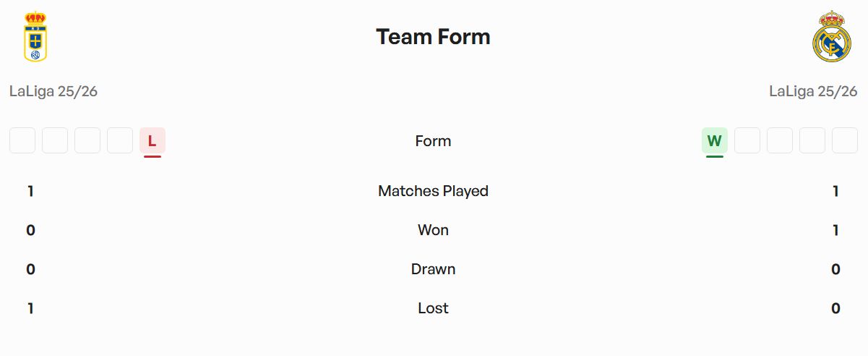Open LaLiga 25/26 under Real Oviedo crest
Viewport: 868px width, 356px height.
(x=53, y=92)
